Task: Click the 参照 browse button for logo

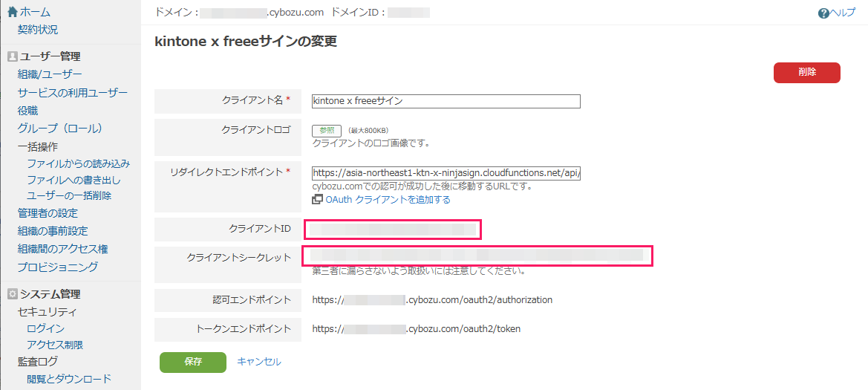Action: tap(327, 131)
